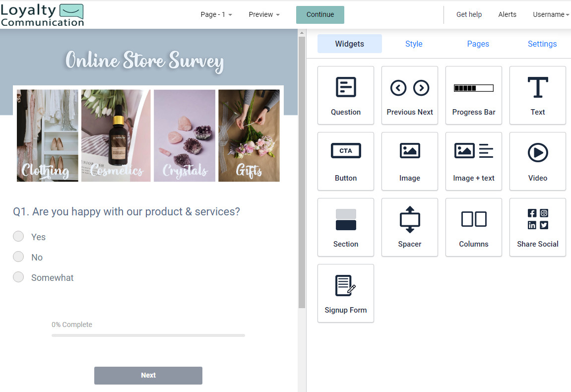Insert a Section widget
Image resolution: width=571 pixels, height=392 pixels.
click(346, 227)
